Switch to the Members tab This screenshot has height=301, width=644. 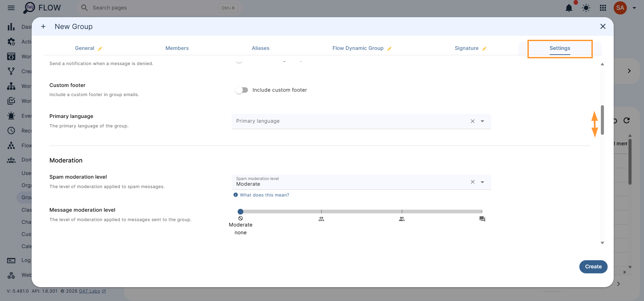(177, 48)
